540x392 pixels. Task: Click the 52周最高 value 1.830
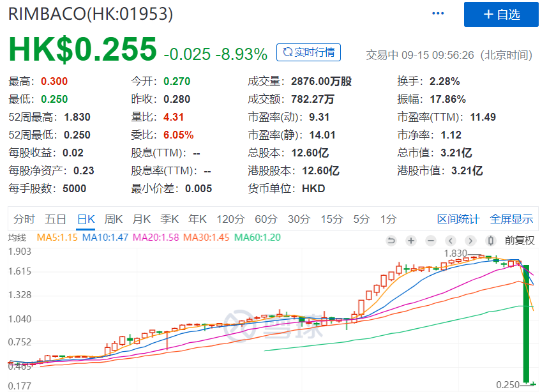point(77,117)
